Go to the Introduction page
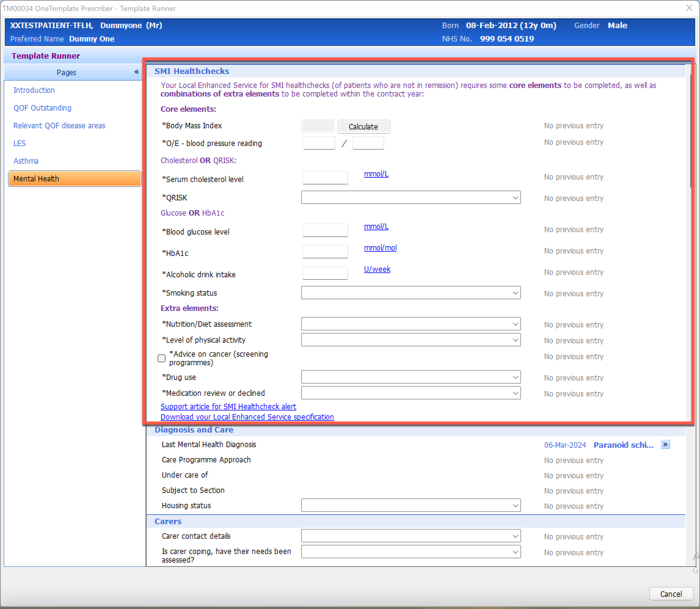 34,90
